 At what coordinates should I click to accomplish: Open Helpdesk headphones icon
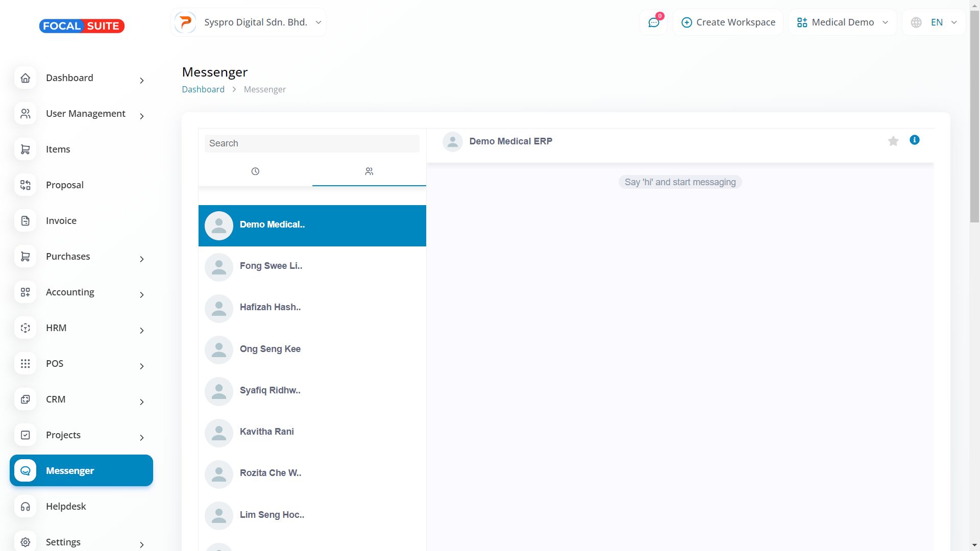(26, 507)
